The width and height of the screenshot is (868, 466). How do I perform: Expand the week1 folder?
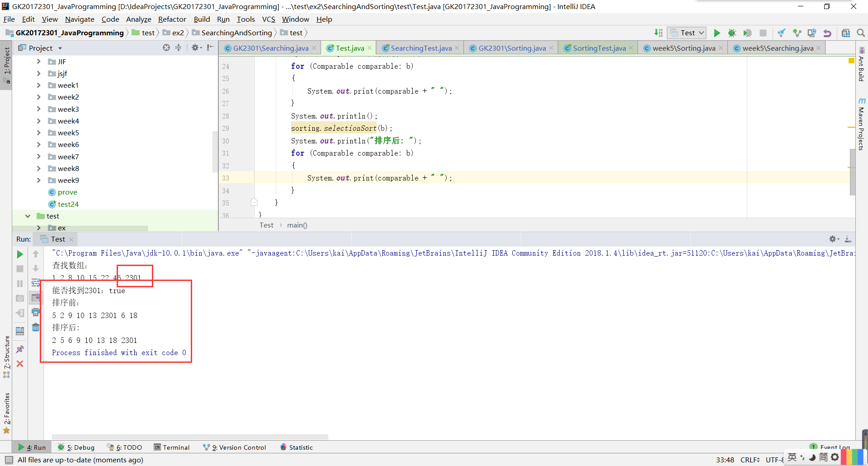pos(39,85)
